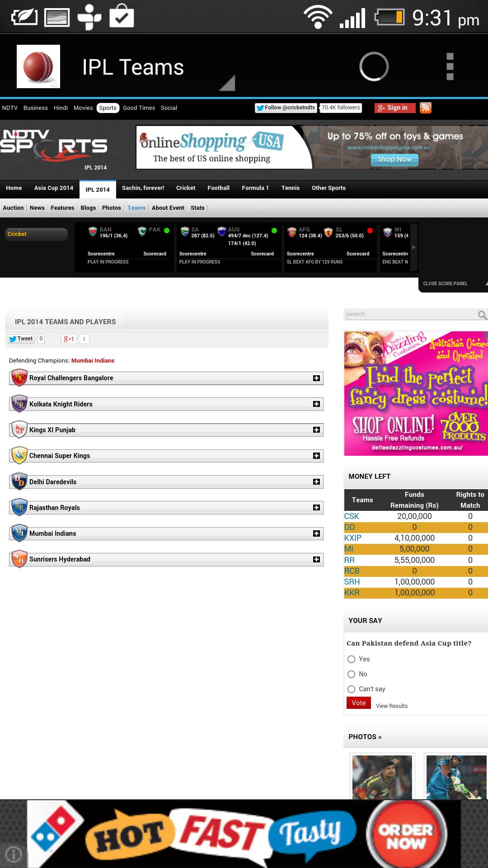
Task: Open the Formula 1 tab
Action: point(255,188)
